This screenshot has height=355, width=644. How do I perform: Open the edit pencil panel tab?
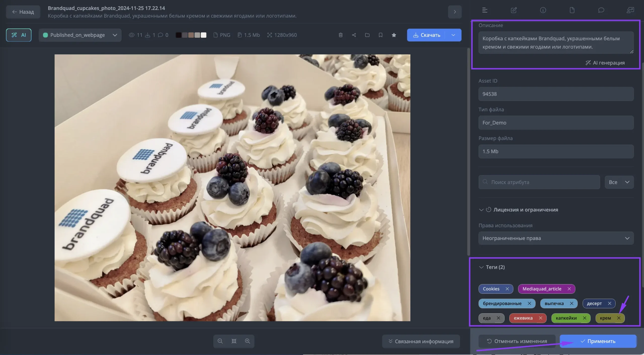[514, 10]
